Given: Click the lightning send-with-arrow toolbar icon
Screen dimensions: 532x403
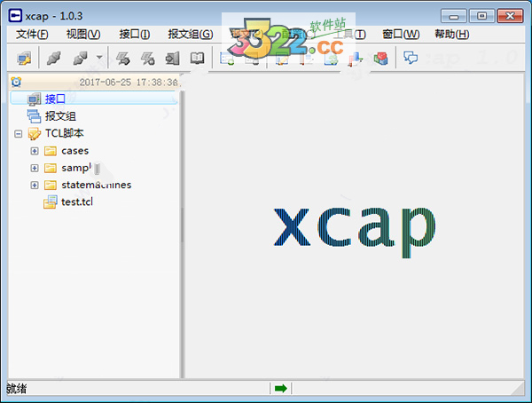Looking at the screenshot, I should [x=123, y=58].
